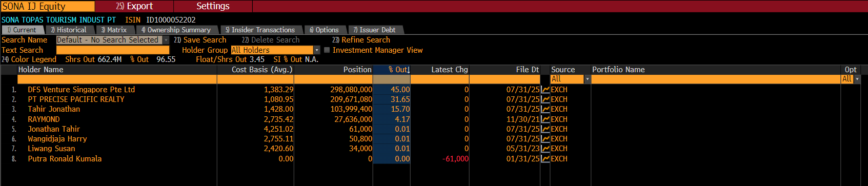Open the Color Legend
Image resolution: width=868 pixels, height=186 pixels.
click(x=29, y=59)
